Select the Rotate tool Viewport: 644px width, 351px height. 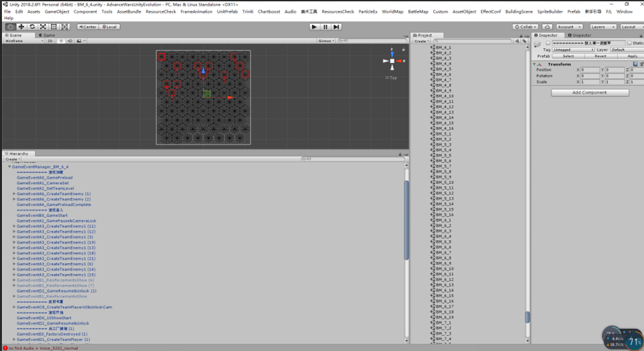tap(32, 27)
